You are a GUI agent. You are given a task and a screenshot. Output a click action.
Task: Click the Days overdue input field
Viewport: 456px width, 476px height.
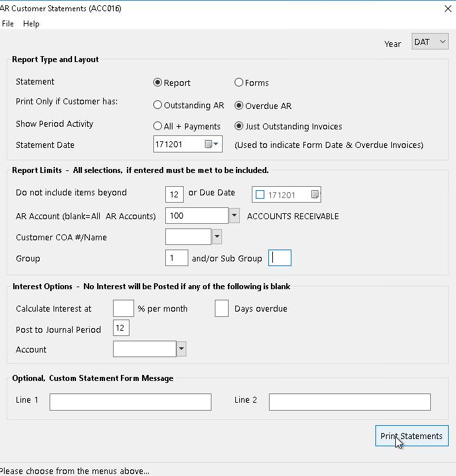click(x=221, y=308)
